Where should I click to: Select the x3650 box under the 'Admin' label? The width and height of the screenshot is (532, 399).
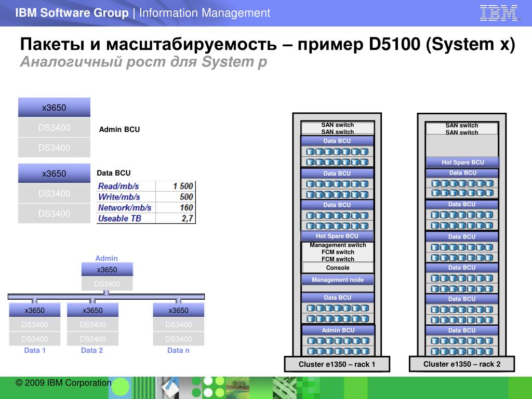coord(107,270)
